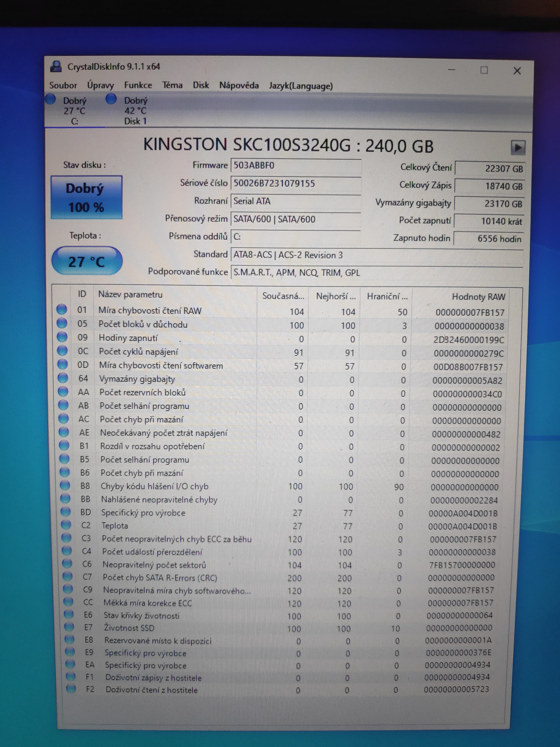Click the Firmware field 503ABBF0
560x747 pixels.
click(296, 165)
